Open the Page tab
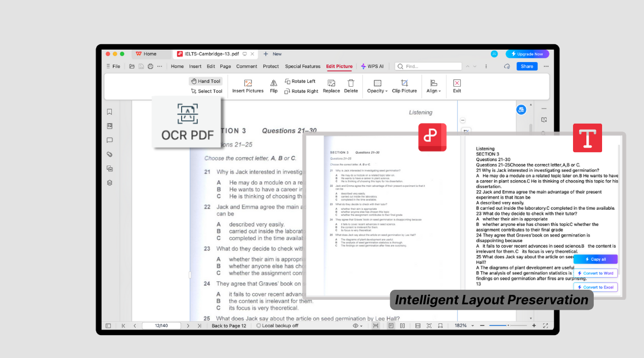This screenshot has width=644, height=358. 225,66
